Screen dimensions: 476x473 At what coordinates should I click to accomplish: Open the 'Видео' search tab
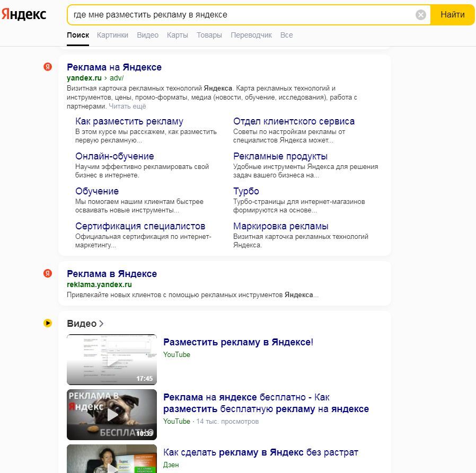click(x=147, y=35)
